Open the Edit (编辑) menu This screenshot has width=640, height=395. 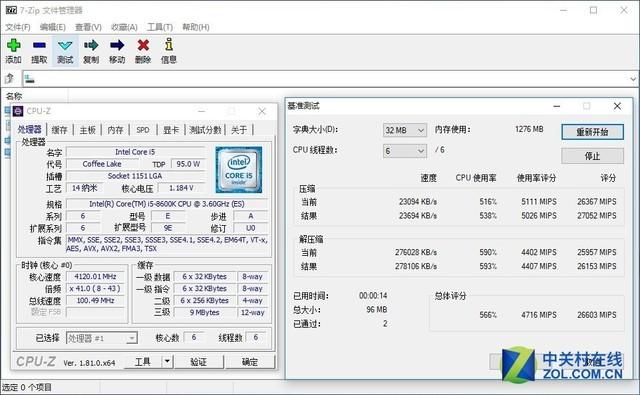[x=53, y=27]
